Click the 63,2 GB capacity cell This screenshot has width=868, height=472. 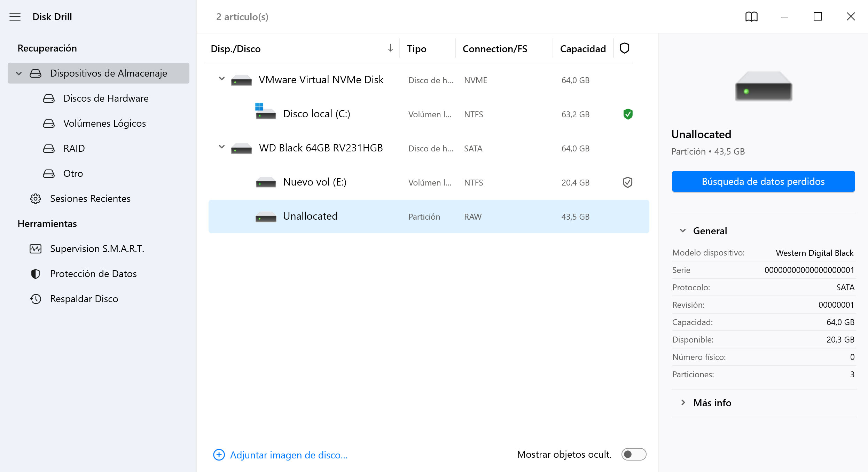(x=575, y=114)
